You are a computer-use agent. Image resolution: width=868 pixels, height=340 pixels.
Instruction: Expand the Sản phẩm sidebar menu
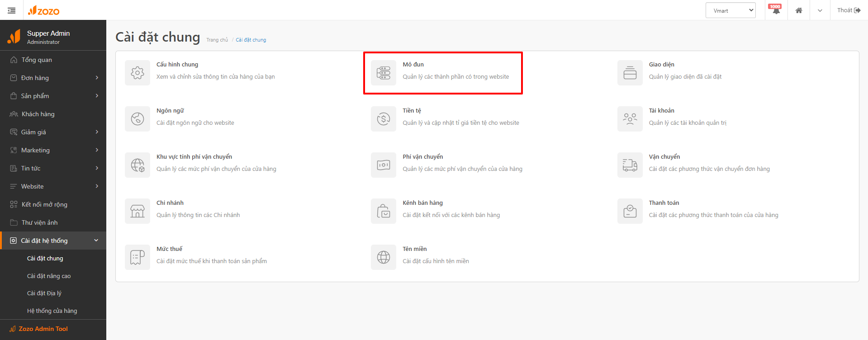[53, 96]
